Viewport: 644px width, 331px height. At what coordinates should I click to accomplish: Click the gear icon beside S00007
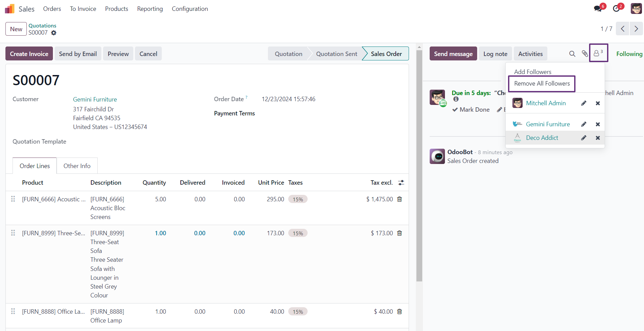coord(54,33)
